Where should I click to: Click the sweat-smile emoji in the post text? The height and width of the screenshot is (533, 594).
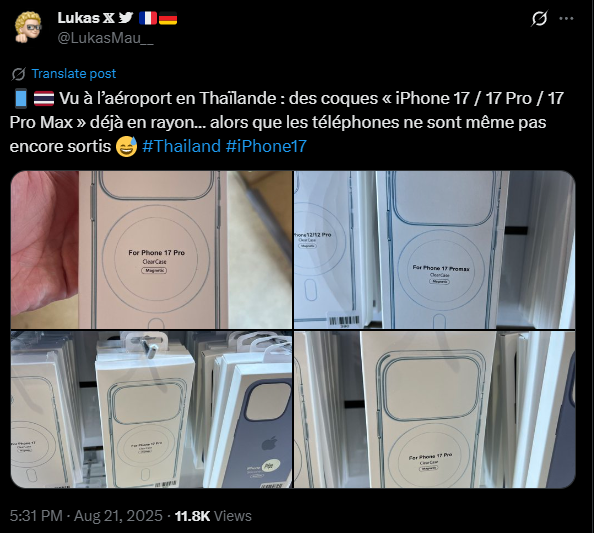[126, 147]
